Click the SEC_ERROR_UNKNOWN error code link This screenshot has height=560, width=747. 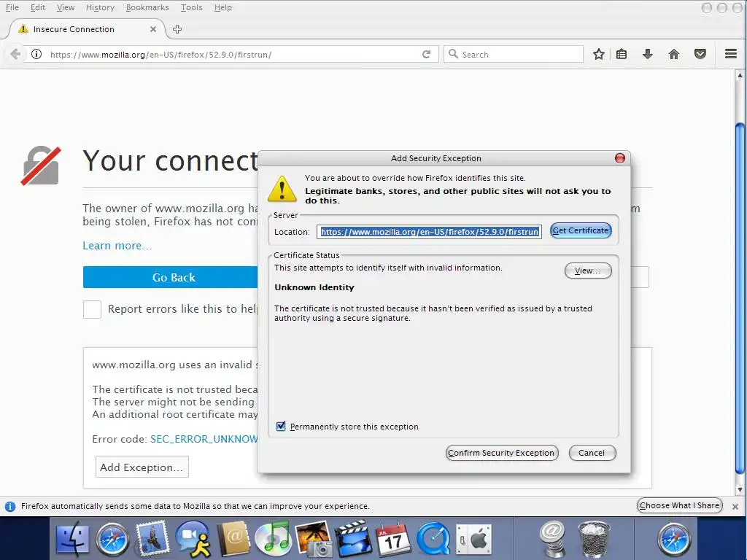click(x=204, y=439)
